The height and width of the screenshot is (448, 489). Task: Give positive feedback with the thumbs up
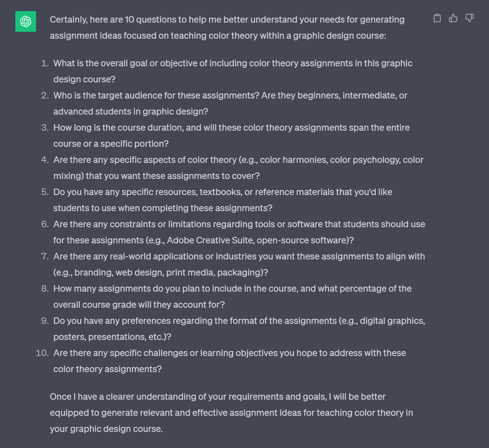pyautogui.click(x=453, y=18)
